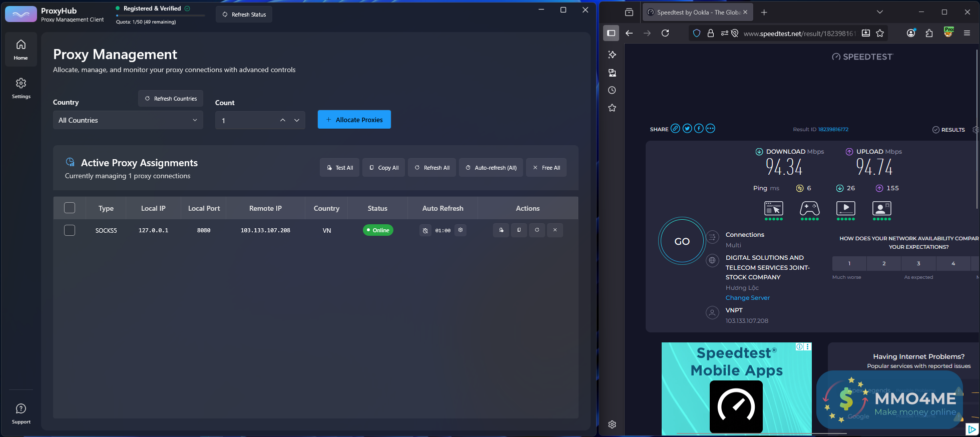Open auto-refresh timer settings gear in row

point(460,230)
